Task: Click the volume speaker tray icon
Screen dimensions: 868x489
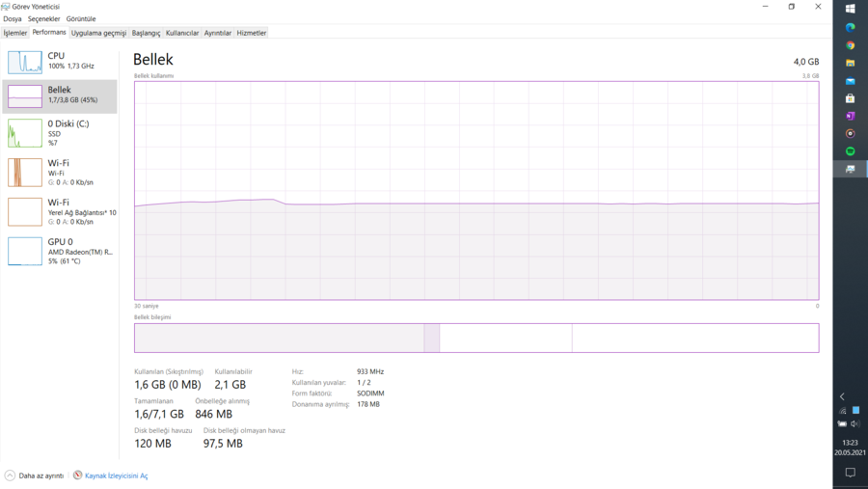Action: tap(855, 423)
